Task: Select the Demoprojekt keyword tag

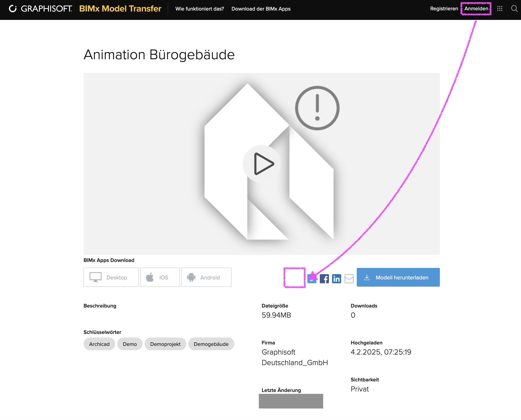Action: (165, 344)
